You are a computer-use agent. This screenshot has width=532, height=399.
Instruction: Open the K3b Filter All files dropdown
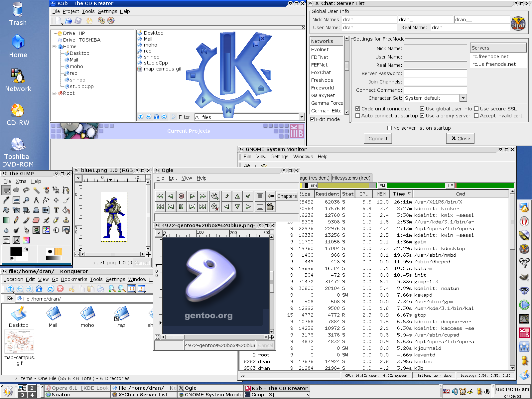tap(302, 117)
